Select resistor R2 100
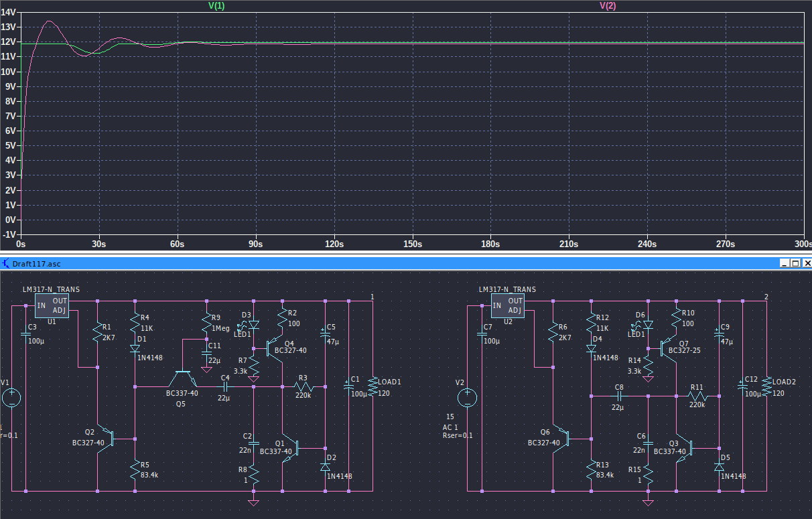 point(282,318)
